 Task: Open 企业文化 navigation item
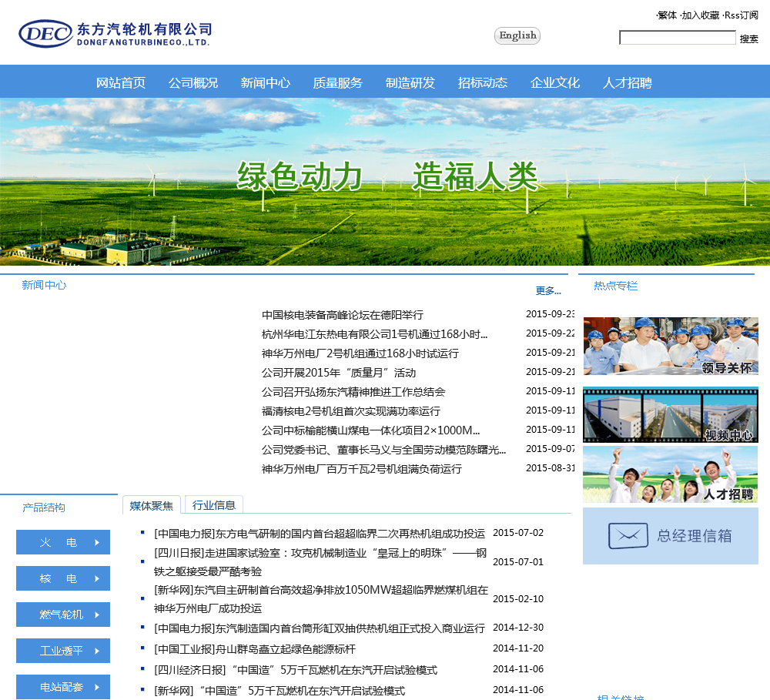point(555,82)
